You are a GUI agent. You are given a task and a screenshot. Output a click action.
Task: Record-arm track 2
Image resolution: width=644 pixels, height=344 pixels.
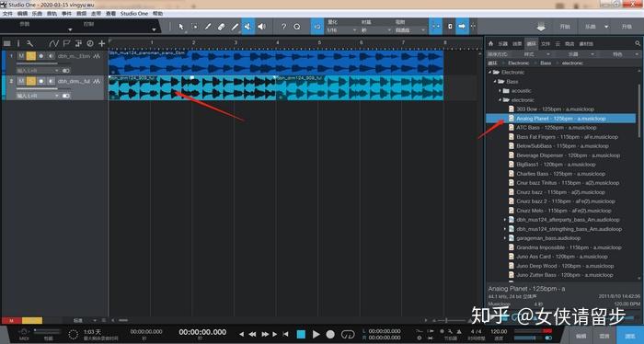click(41, 81)
